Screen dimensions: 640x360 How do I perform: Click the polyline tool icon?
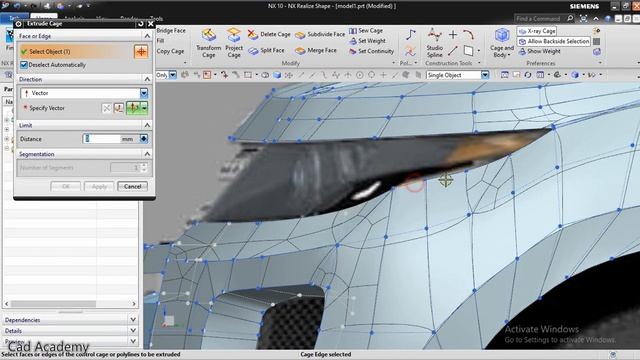click(410, 35)
